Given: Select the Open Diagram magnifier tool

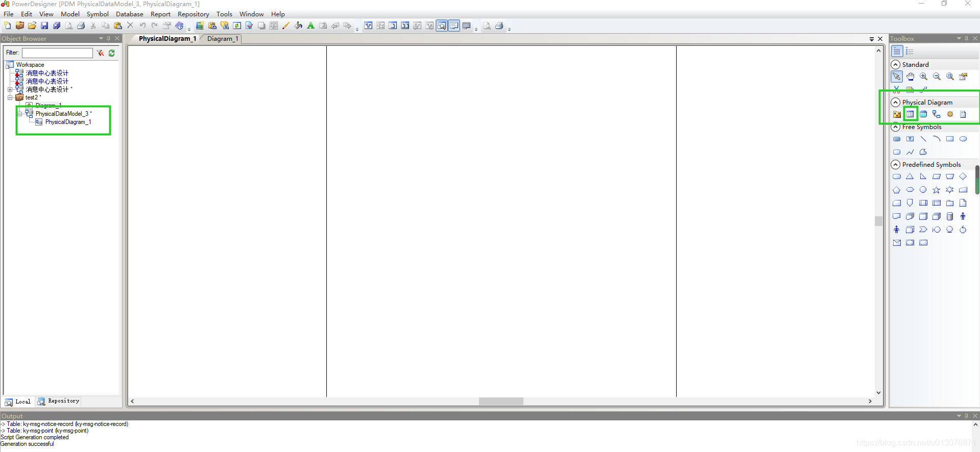Looking at the screenshot, I should [950, 77].
